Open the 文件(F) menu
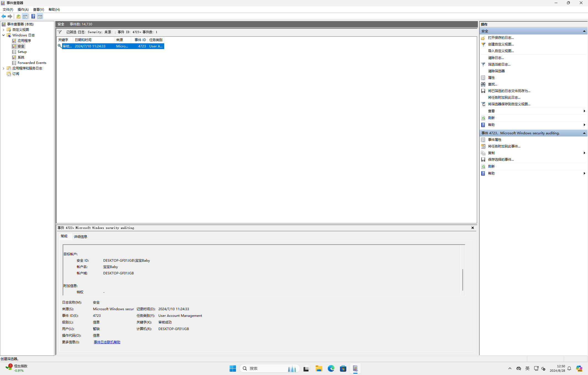The height and width of the screenshot is (375, 588). click(8, 10)
